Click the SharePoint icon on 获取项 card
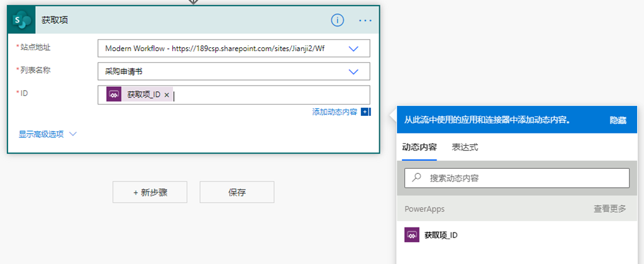This screenshot has height=264, width=644. (22, 20)
